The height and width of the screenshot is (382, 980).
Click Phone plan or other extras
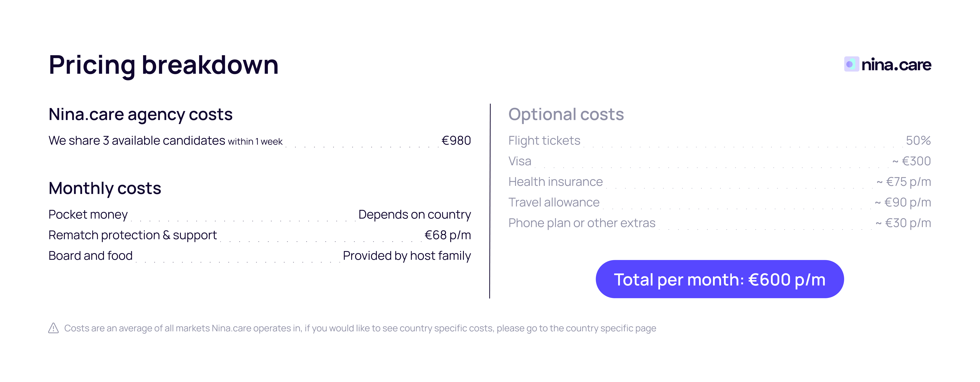point(582,223)
